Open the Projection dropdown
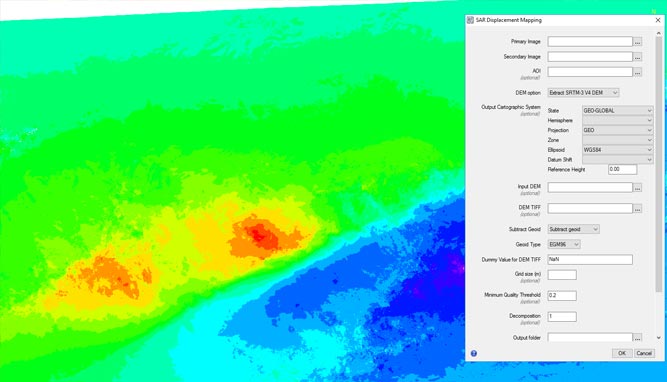Image resolution: width=667 pixels, height=382 pixels. click(x=618, y=130)
